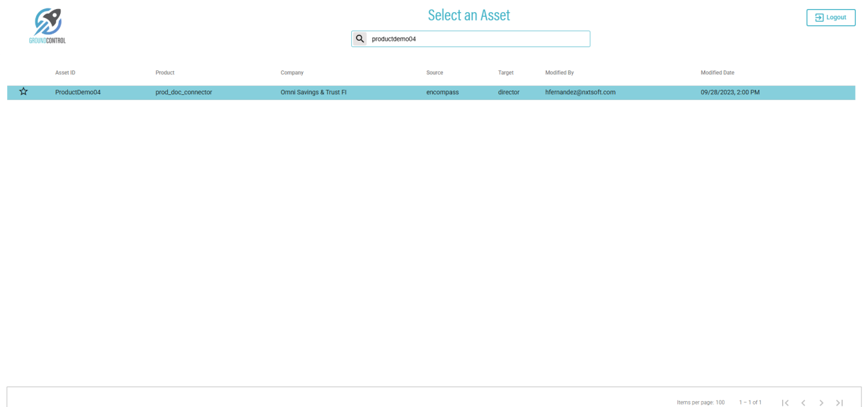Click the search magnifier icon
The width and height of the screenshot is (868, 407).
(360, 39)
